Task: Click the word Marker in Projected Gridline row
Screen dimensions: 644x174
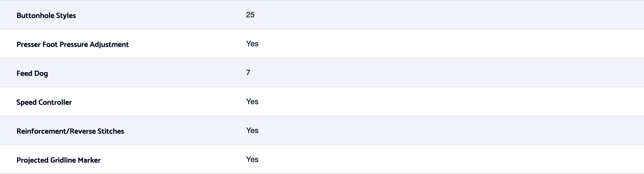Action: click(89, 160)
